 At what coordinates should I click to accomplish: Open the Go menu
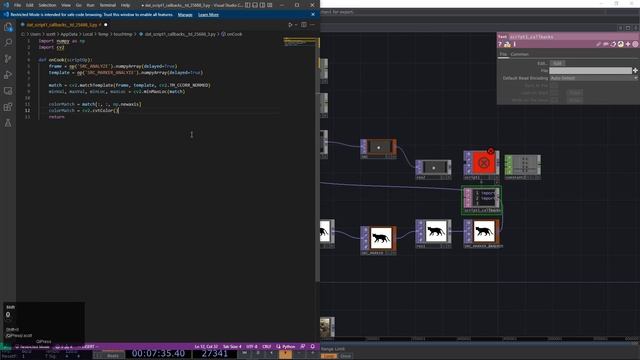click(x=78, y=5)
